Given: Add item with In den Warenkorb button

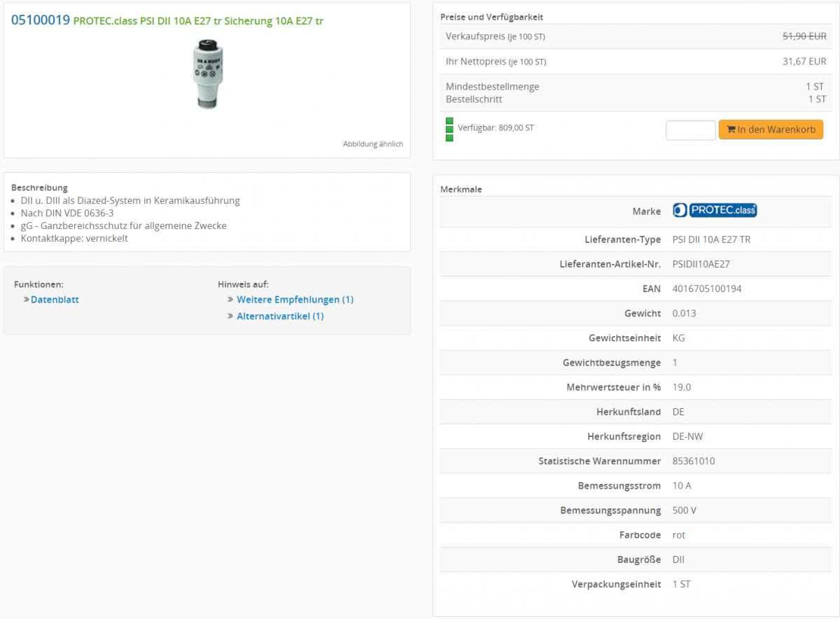Looking at the screenshot, I should pyautogui.click(x=771, y=130).
